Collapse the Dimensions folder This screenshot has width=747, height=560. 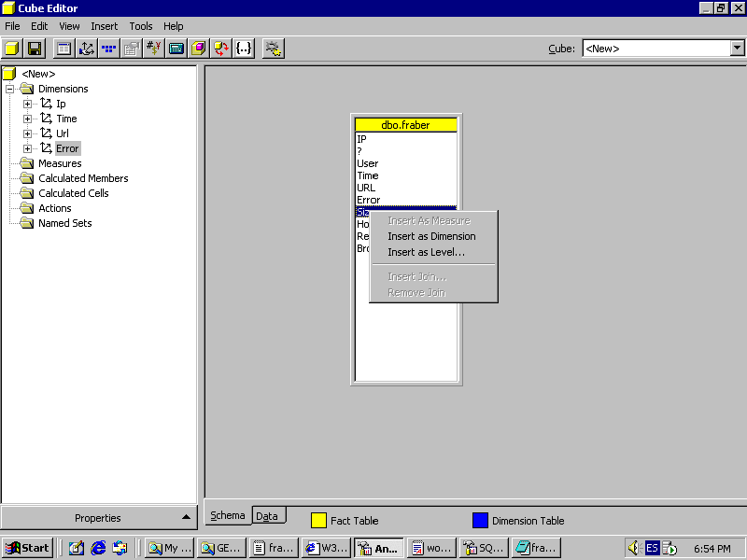(x=9, y=89)
